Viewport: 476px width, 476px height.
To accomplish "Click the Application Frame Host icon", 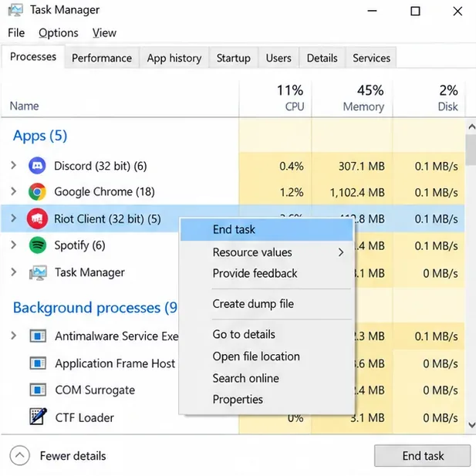I will click(x=38, y=363).
